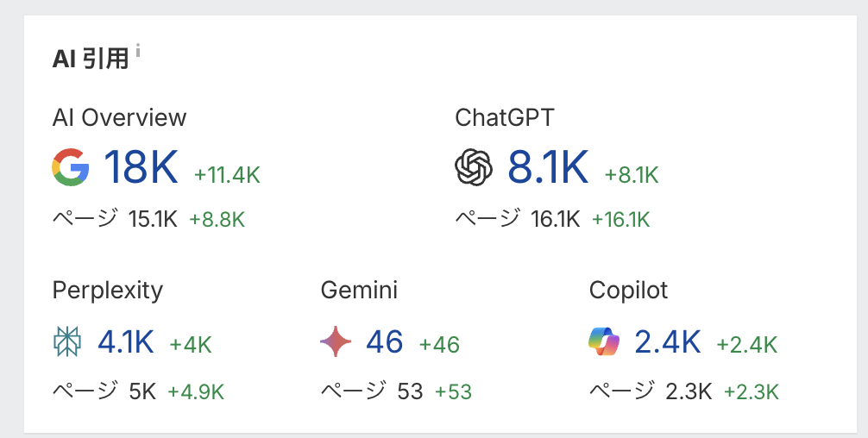Select the Copilot pages value 2.3K
This screenshot has height=438, width=868.
click(x=689, y=391)
